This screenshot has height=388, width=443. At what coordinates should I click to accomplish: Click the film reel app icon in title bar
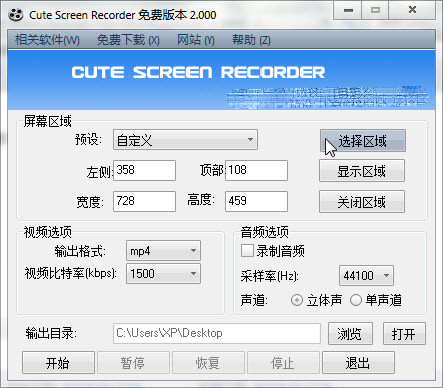point(16,15)
